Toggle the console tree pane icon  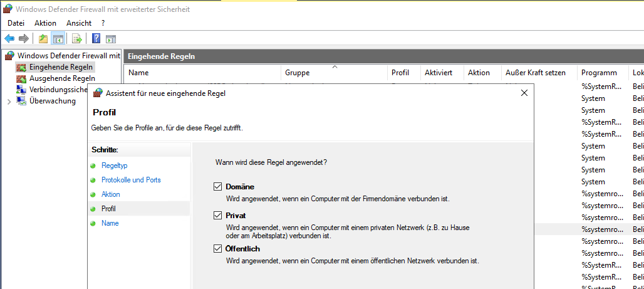[x=58, y=39]
